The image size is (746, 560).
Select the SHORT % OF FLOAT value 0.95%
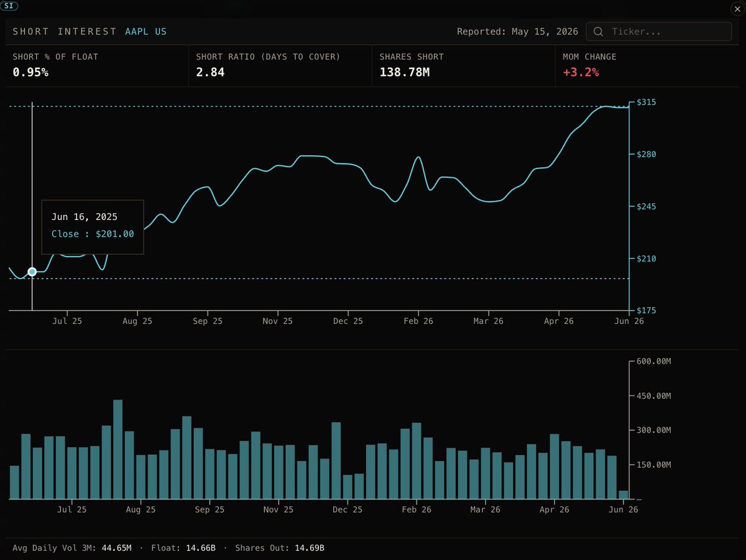(30, 72)
